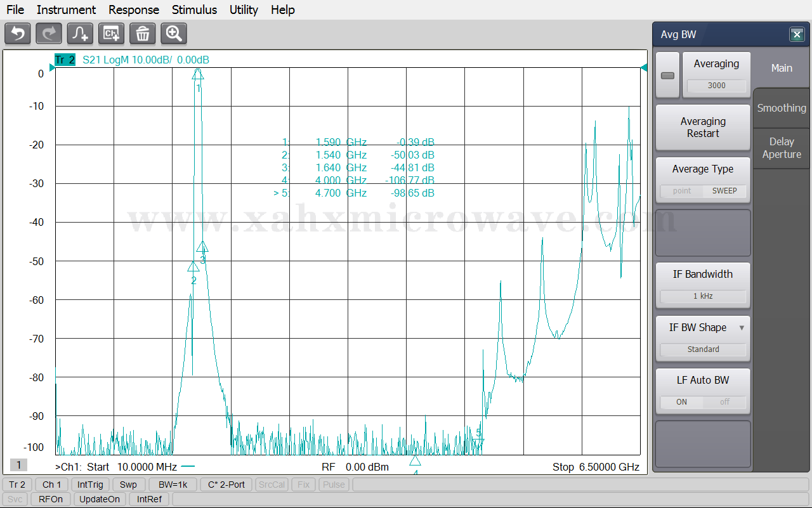
Task: Toggle LF Auto BW ON/off switch
Action: click(703, 401)
